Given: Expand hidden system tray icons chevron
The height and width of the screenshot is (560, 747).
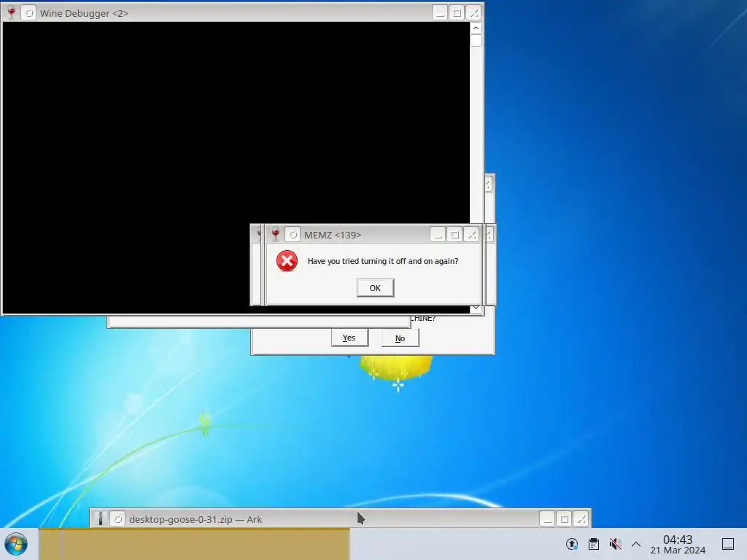Looking at the screenshot, I should [x=636, y=544].
